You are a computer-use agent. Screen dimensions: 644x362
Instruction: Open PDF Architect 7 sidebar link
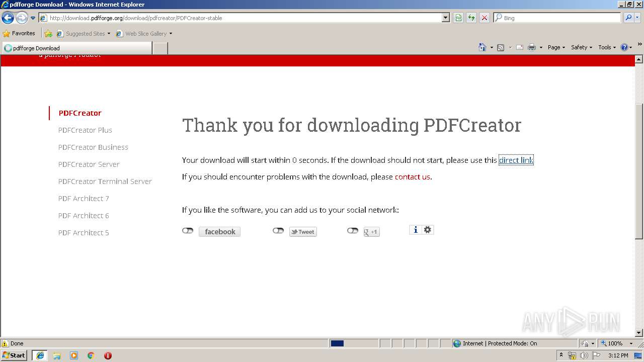[84, 199]
